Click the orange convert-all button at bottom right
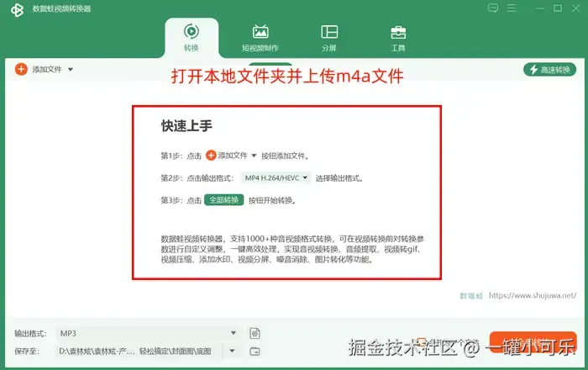The height and width of the screenshot is (370, 588). pyautogui.click(x=533, y=342)
